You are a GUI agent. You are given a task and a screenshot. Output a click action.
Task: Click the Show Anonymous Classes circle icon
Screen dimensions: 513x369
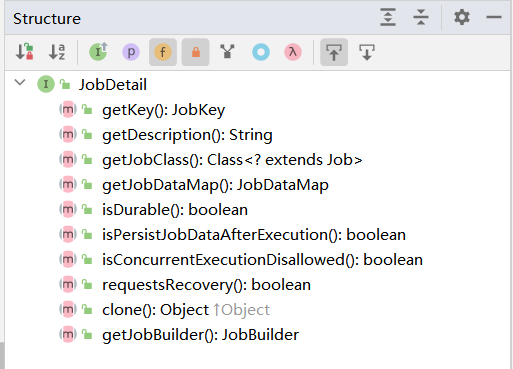coord(261,52)
